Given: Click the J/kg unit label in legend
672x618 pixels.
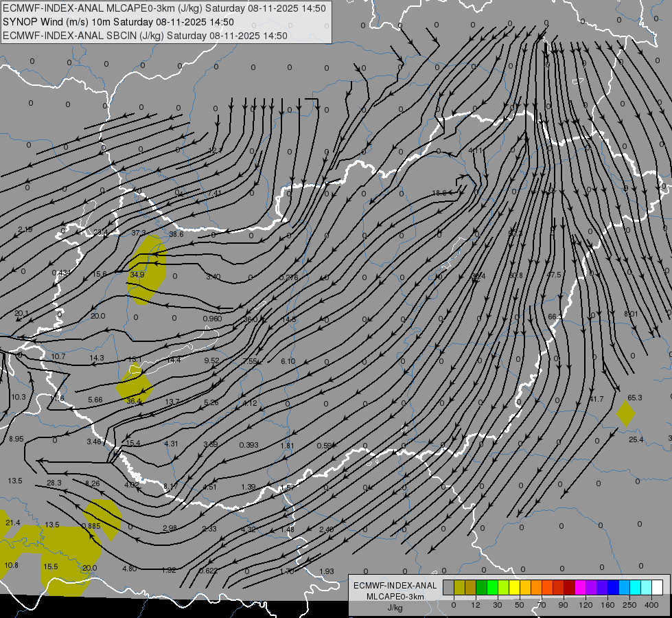Looking at the screenshot, I should (x=395, y=608).
